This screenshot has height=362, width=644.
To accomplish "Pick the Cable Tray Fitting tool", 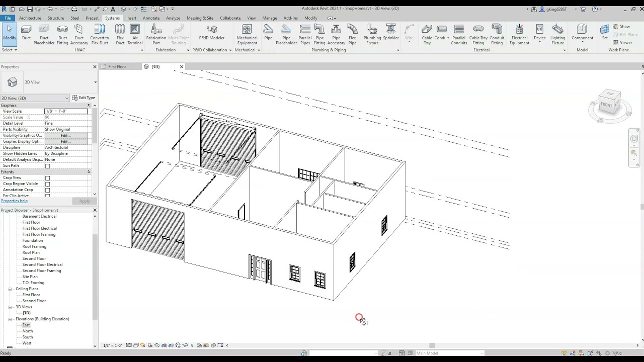I will pyautogui.click(x=478, y=34).
